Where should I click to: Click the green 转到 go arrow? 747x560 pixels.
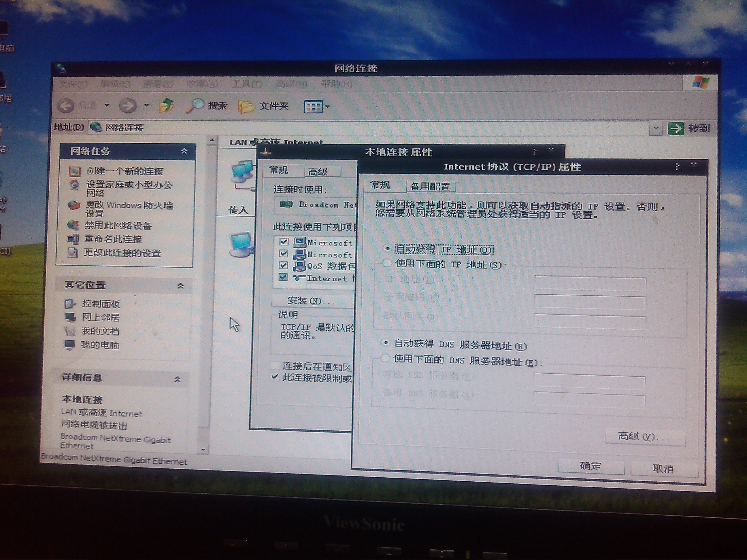click(x=676, y=128)
